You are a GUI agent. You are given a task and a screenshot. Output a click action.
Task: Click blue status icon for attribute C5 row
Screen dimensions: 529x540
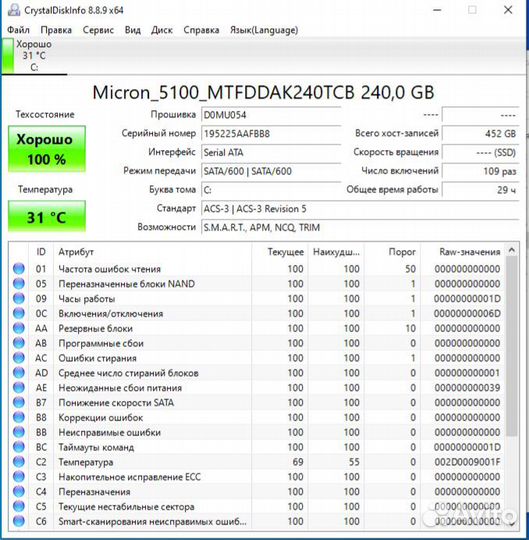click(x=19, y=506)
